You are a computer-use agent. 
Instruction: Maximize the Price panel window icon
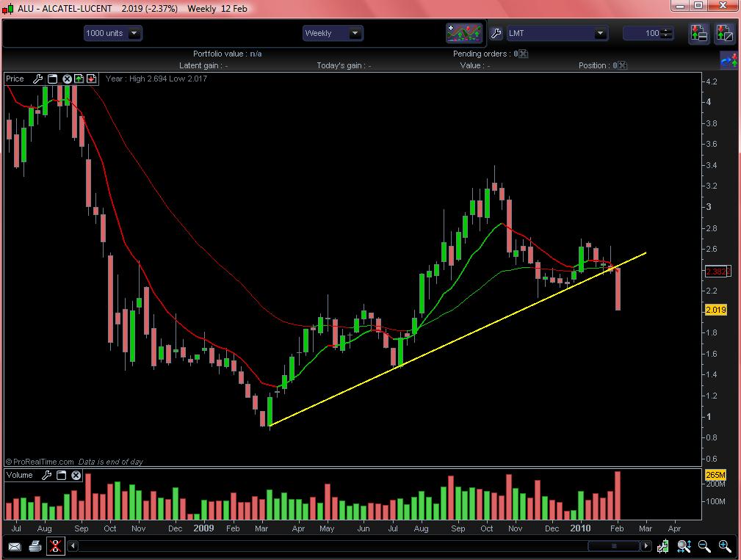point(52,79)
